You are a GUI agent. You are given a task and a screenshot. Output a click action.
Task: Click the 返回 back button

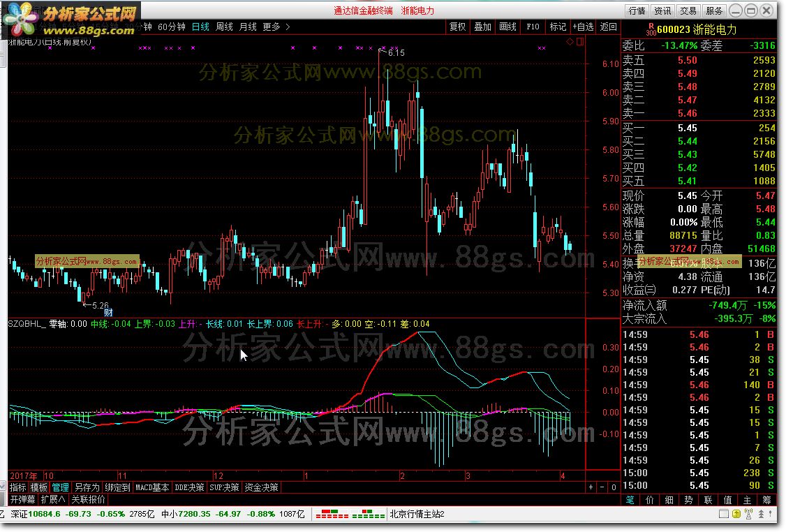608,27
